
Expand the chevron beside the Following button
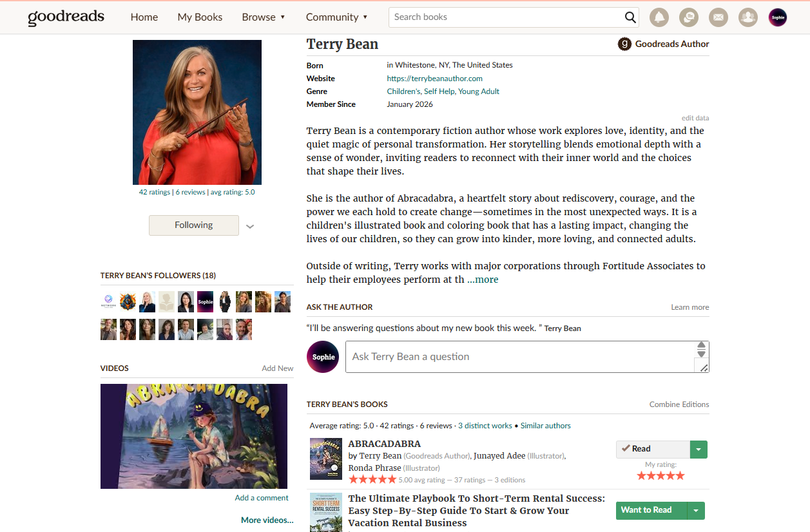click(250, 226)
